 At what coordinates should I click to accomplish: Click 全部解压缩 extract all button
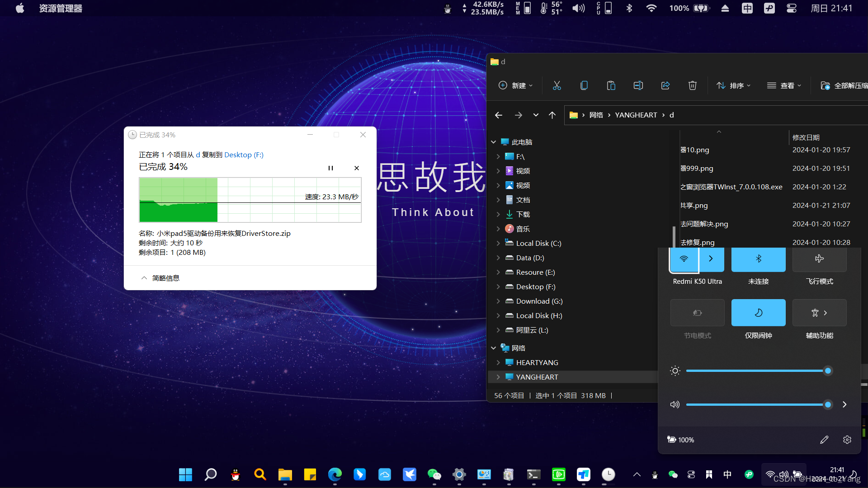coord(844,85)
